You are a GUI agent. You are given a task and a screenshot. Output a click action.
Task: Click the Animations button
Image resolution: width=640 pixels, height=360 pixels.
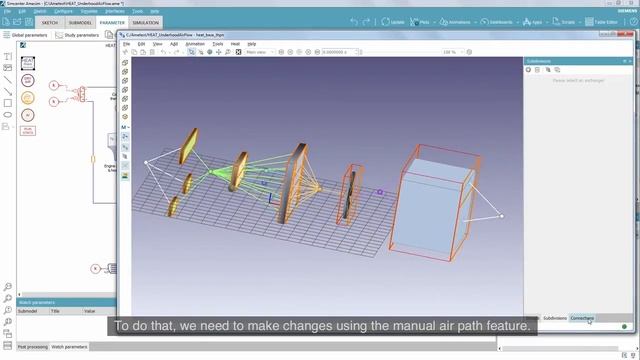pyautogui.click(x=455, y=22)
